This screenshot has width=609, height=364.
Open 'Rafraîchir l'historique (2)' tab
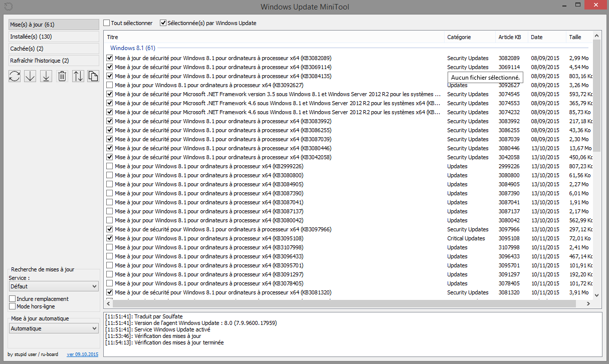(54, 61)
